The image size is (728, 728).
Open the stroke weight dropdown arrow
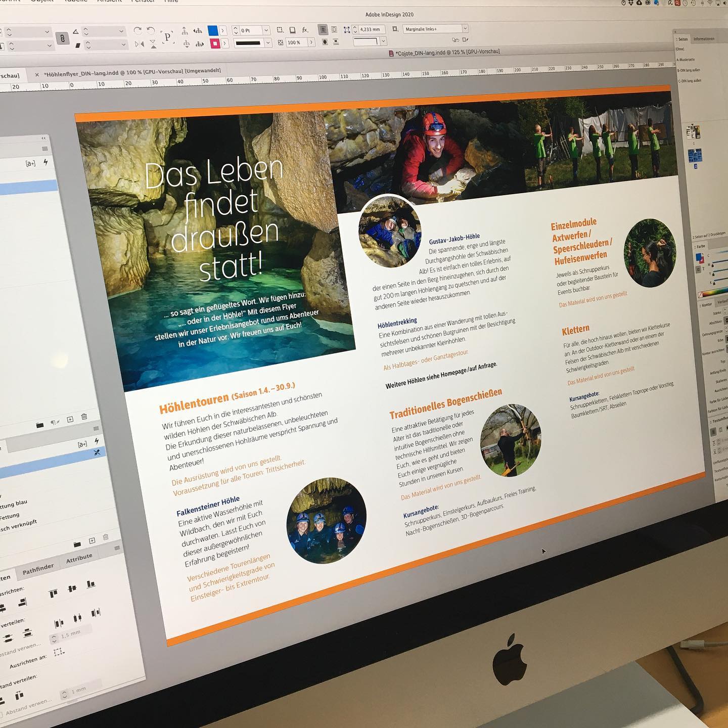266,30
